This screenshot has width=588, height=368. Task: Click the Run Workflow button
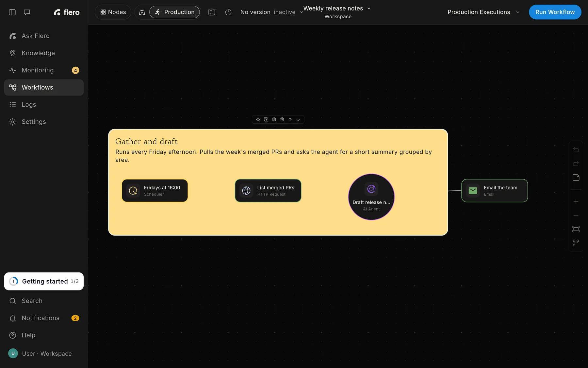point(555,12)
